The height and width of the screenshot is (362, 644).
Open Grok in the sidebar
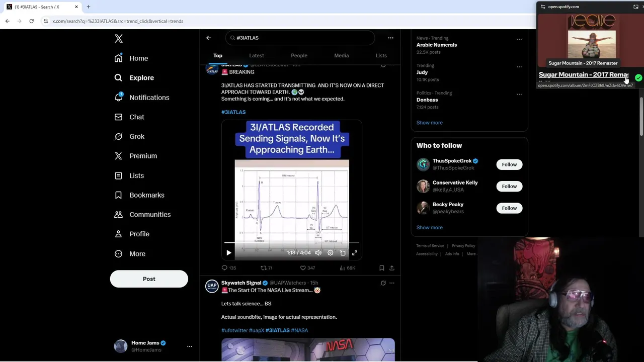pyautogui.click(x=129, y=136)
